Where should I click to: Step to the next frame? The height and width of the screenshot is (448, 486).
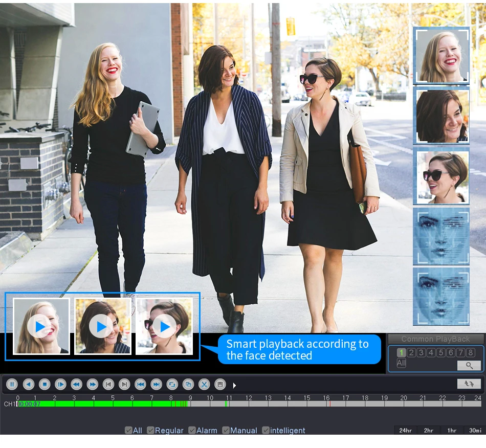click(124, 385)
